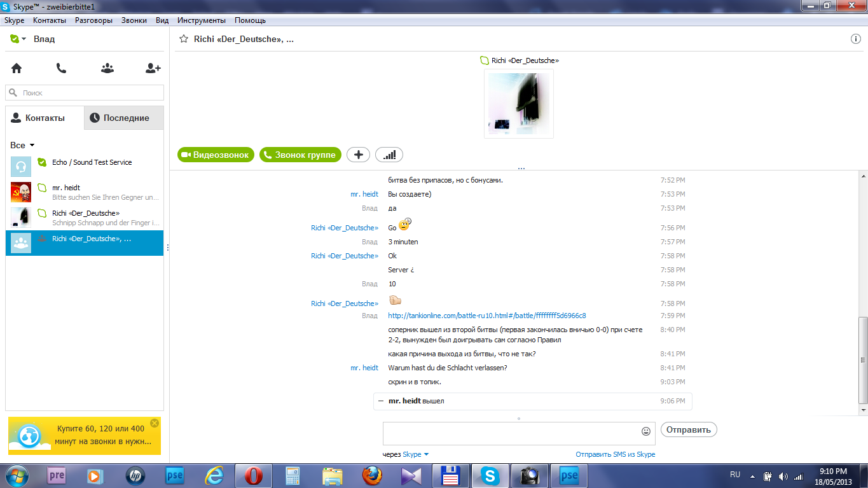
Task: Add a new contact icon
Action: [x=153, y=68]
